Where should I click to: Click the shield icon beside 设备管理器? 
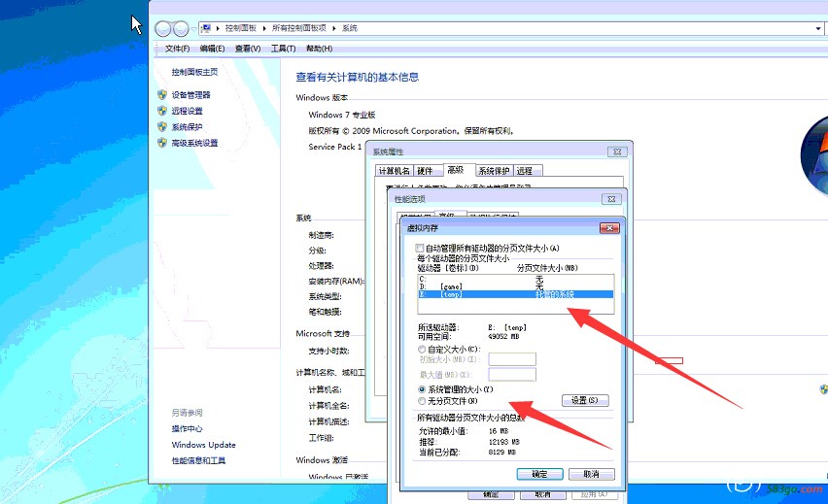point(162,95)
